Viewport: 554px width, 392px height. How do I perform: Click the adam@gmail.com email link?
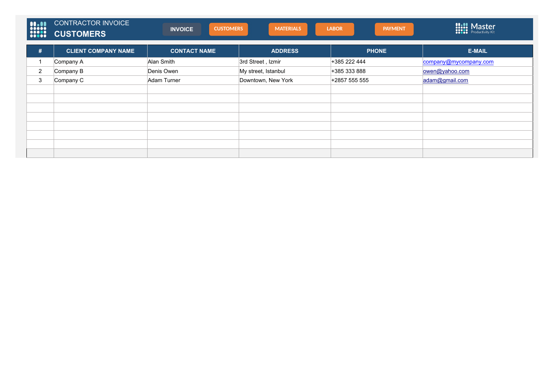tap(445, 80)
